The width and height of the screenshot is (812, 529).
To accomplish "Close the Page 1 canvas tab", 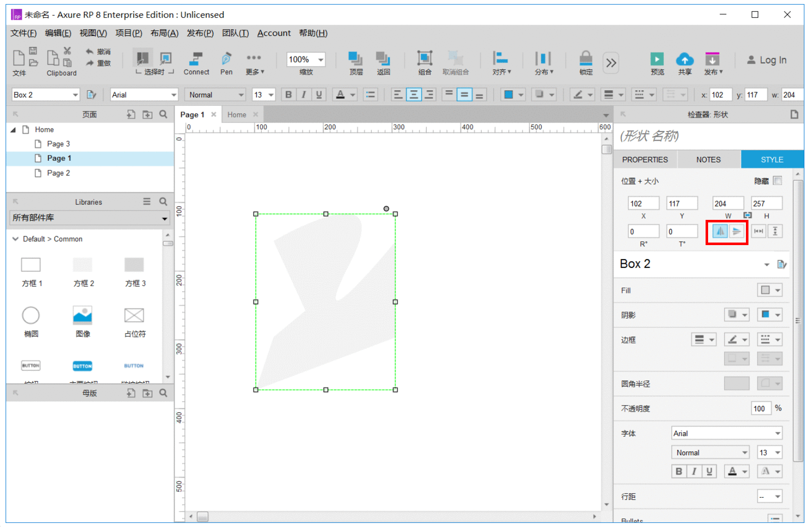I will pos(214,114).
